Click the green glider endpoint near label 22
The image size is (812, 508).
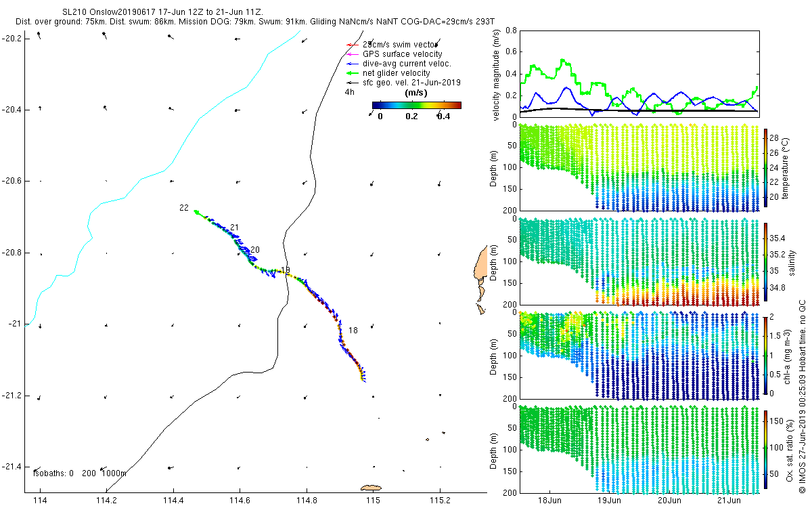(196, 212)
